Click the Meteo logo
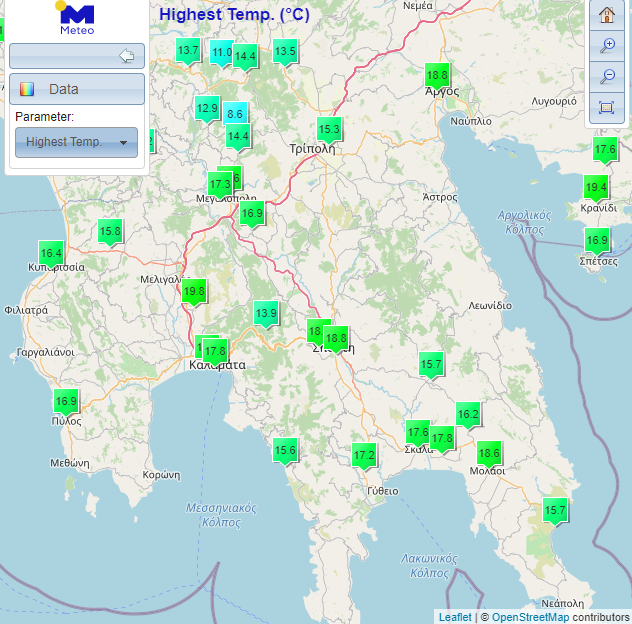Image resolution: width=632 pixels, height=624 pixels. (x=77, y=18)
